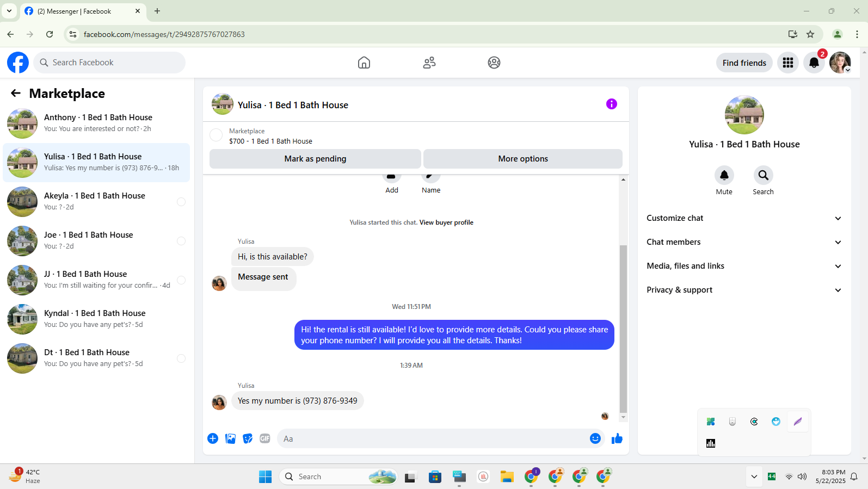Focus the Search Facebook field
Viewport: 868px width, 489px height.
[x=109, y=63]
